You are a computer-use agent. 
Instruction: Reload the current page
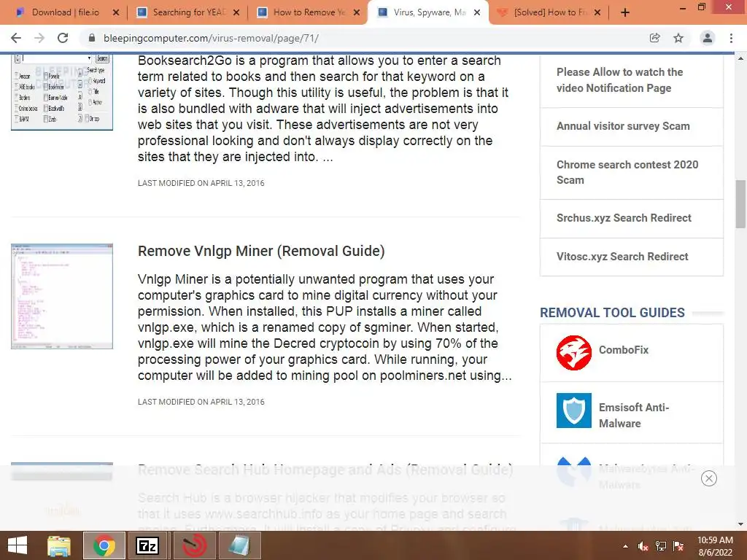click(63, 38)
